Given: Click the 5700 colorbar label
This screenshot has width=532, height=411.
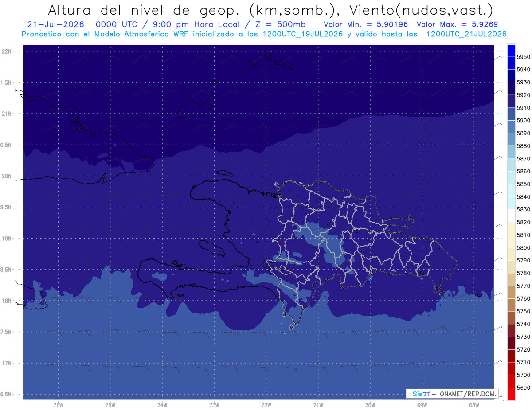Looking at the screenshot, I should point(524,375).
